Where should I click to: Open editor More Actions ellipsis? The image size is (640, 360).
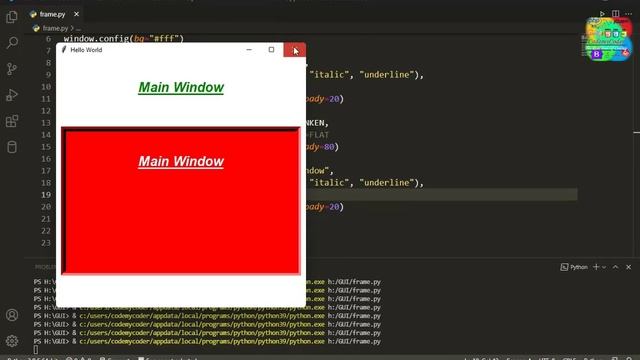pyautogui.click(x=629, y=14)
